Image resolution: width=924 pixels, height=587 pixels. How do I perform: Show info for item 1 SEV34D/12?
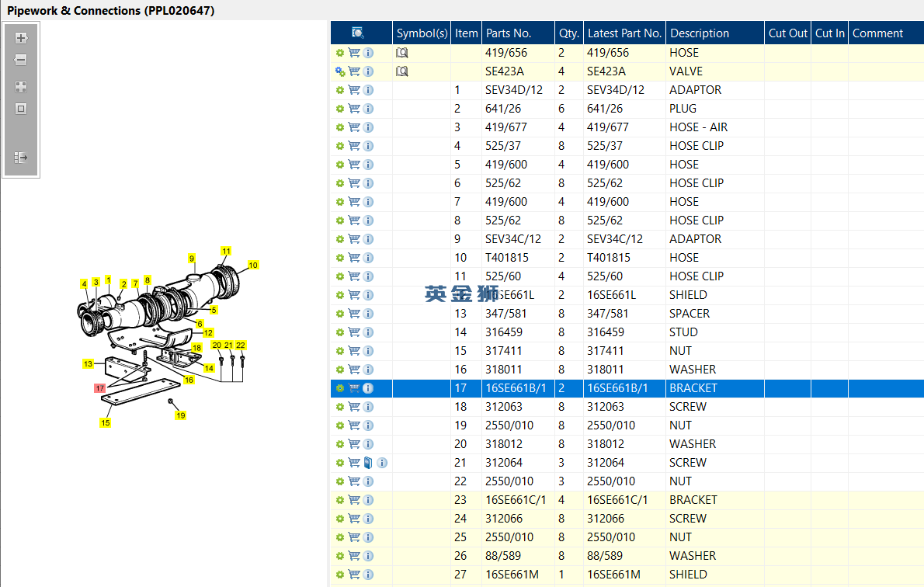[x=368, y=90]
